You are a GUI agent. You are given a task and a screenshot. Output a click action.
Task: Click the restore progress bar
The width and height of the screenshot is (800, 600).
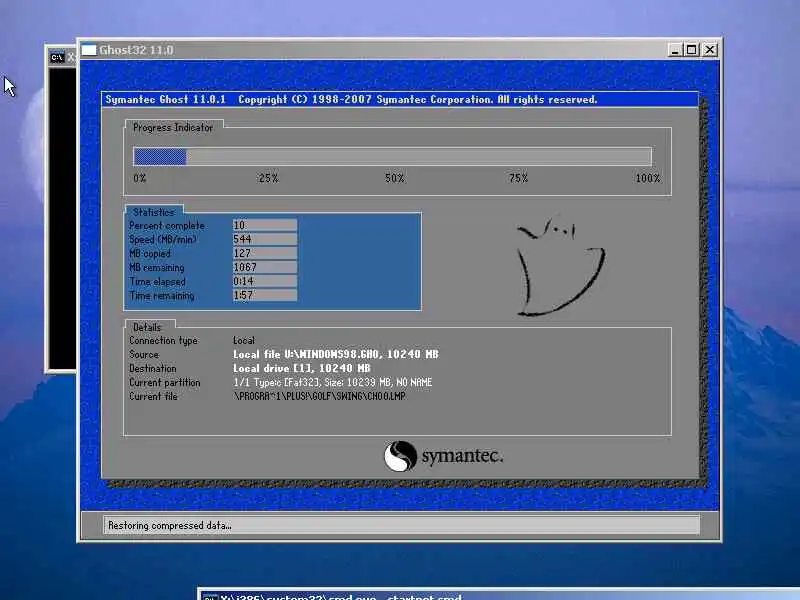coord(392,157)
